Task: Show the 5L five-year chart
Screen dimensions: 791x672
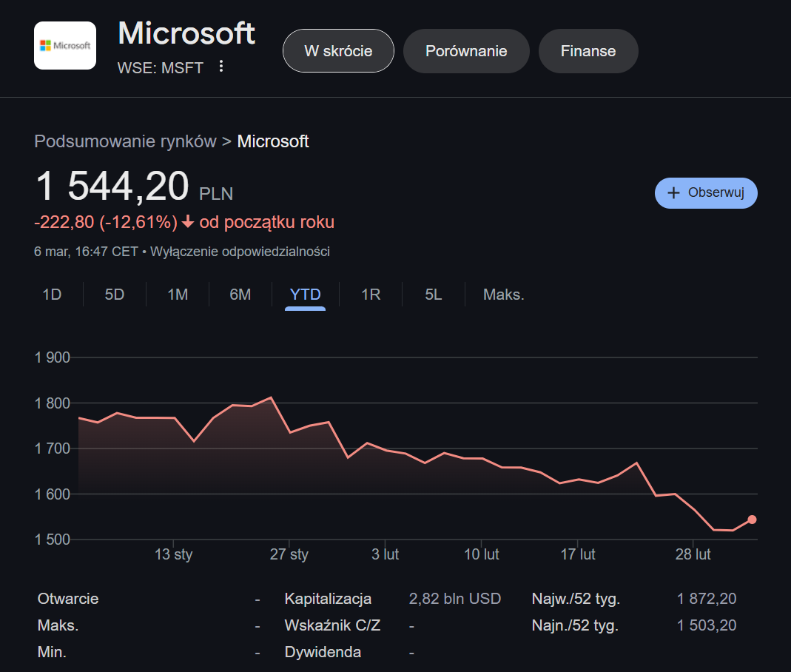Action: coord(434,295)
